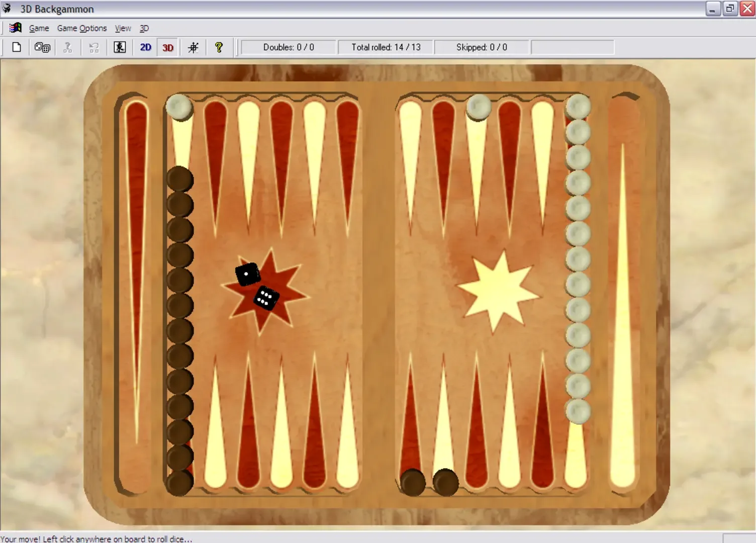This screenshot has width=756, height=543.
Task: Toggle the running-figure animation icon
Action: point(119,47)
